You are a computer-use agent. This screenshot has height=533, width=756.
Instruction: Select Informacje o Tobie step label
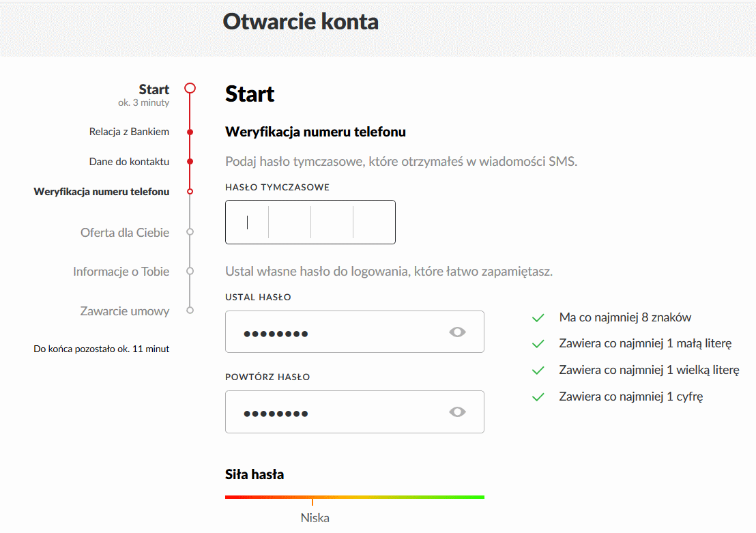121,272
